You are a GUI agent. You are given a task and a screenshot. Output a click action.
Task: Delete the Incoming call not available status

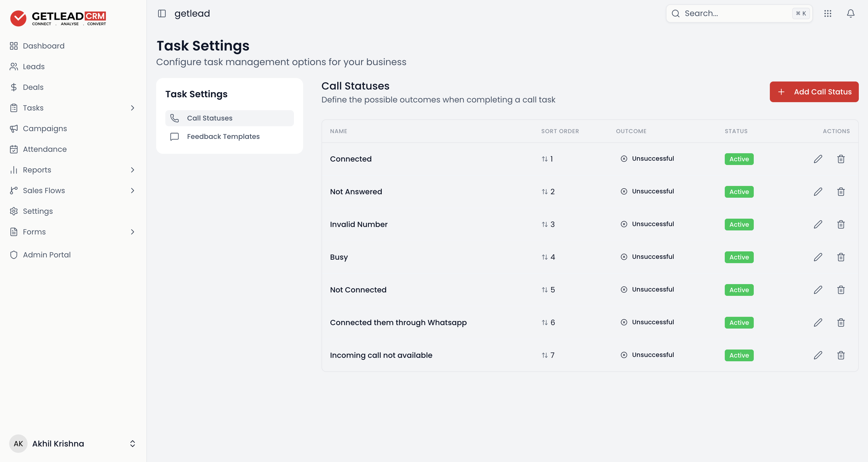(841, 355)
